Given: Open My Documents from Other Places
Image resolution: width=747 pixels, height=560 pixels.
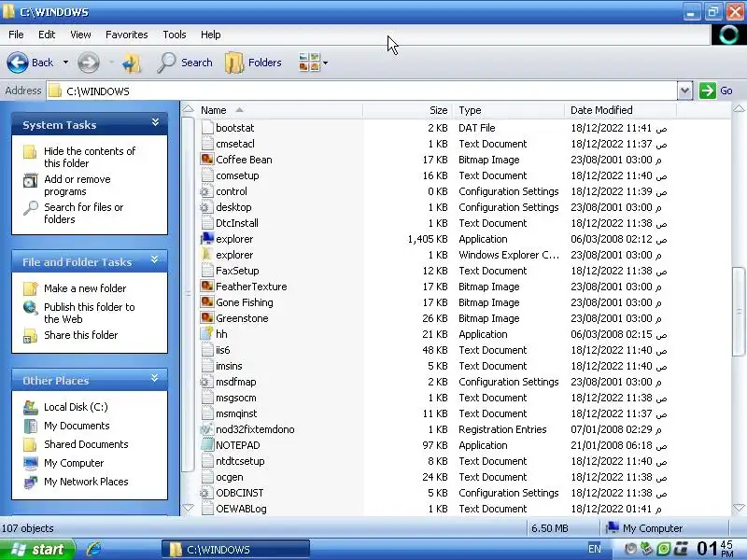Looking at the screenshot, I should (x=77, y=426).
